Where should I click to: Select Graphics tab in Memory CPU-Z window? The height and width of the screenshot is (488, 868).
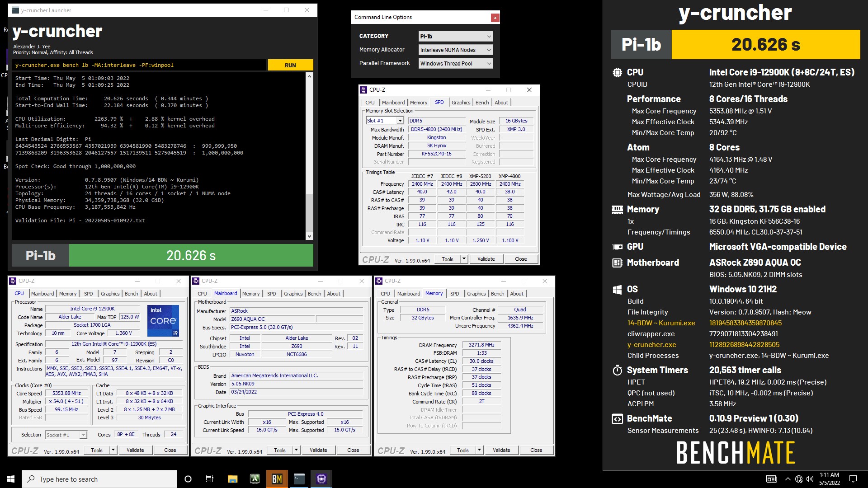coord(476,294)
